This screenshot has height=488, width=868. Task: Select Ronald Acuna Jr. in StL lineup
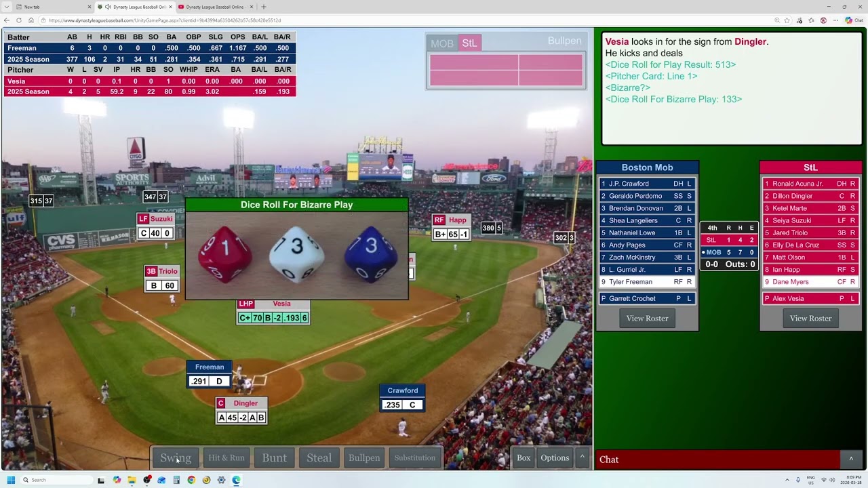coord(810,184)
